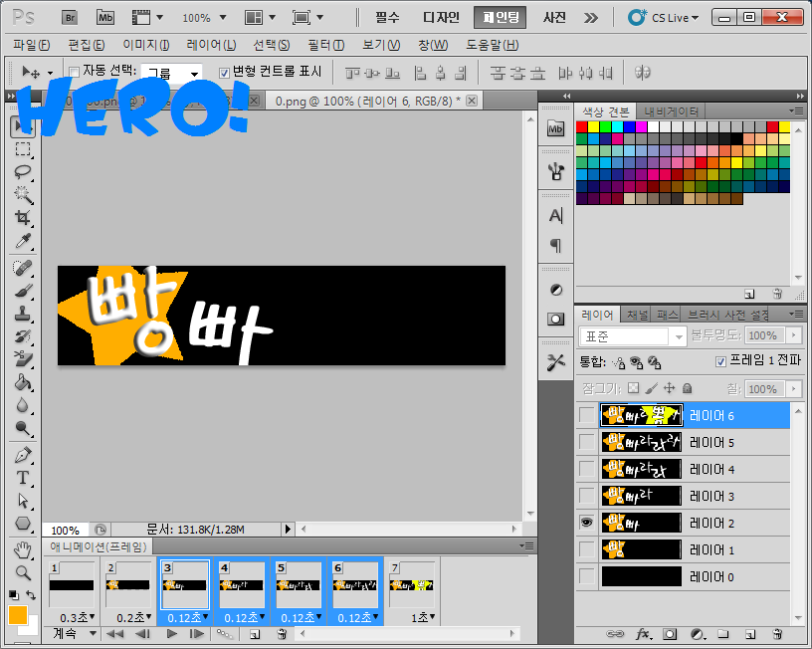Toggle the auto-select checkbox
The image size is (812, 649).
(74, 72)
